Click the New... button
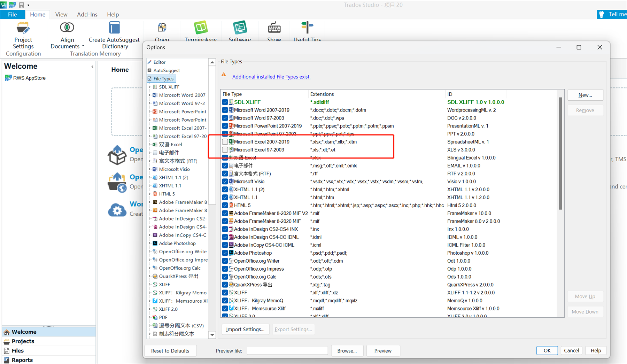627x364 pixels. coord(585,95)
